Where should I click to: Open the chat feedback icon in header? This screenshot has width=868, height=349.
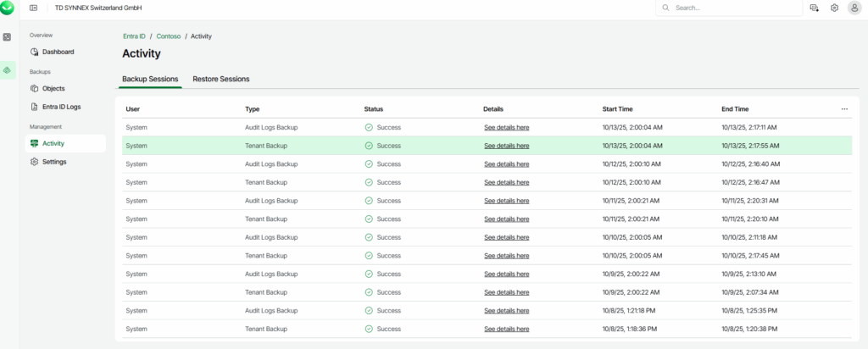[814, 8]
